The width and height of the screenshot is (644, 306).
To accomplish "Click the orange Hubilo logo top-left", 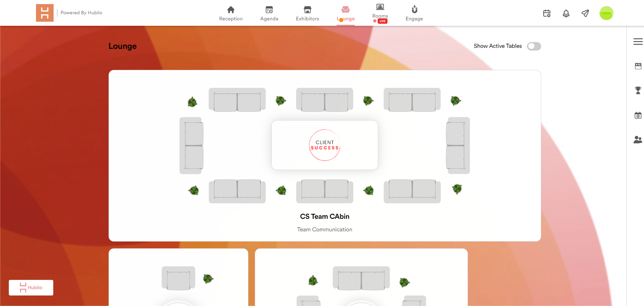I will coord(45,13).
